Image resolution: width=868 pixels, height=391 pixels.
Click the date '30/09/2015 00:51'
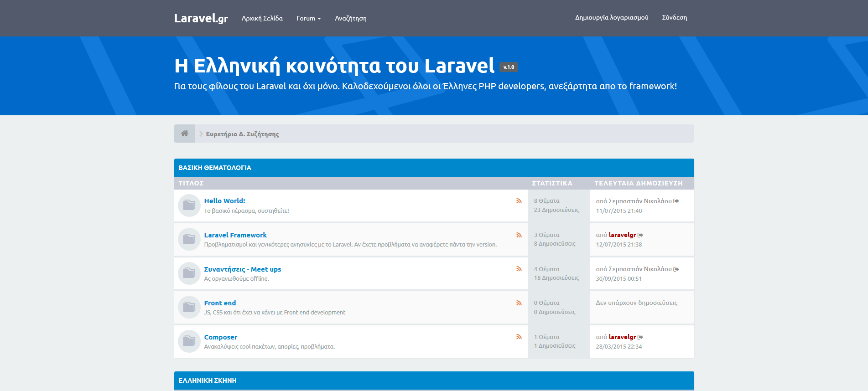(x=619, y=279)
